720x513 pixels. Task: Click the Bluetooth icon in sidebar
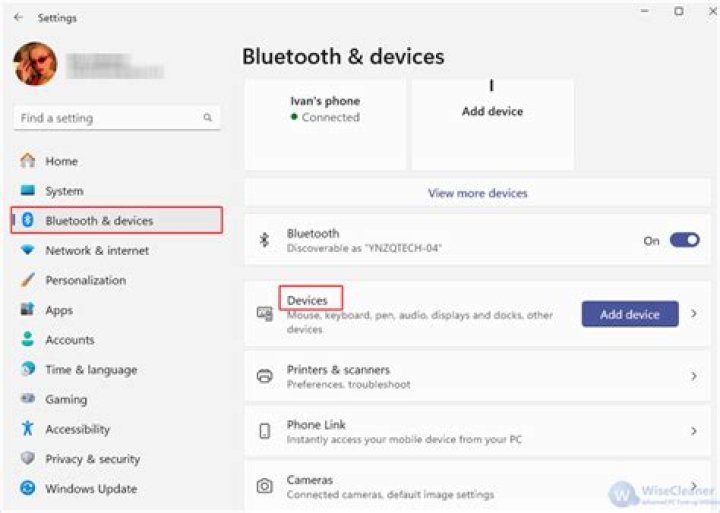click(x=28, y=220)
